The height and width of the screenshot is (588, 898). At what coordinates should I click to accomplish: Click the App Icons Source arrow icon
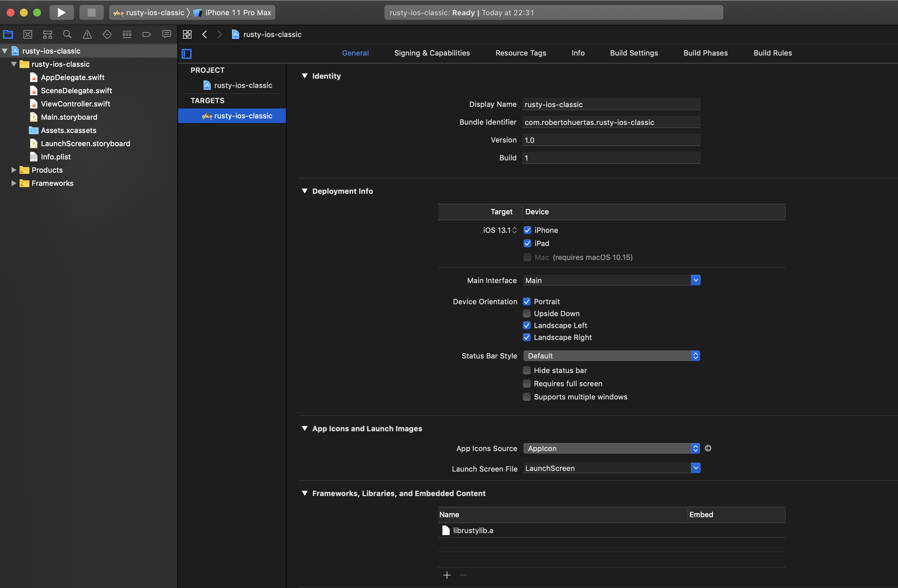(x=708, y=448)
